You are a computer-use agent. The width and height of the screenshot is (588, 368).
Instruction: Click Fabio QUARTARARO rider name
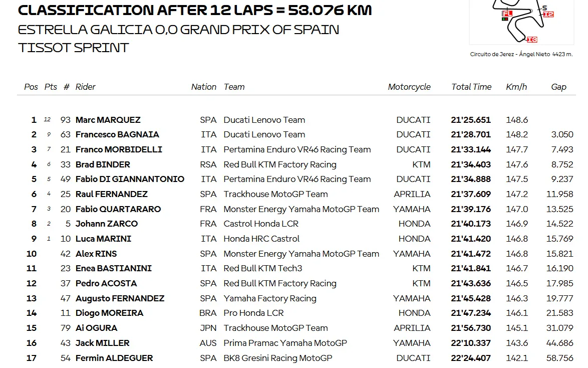118,209
